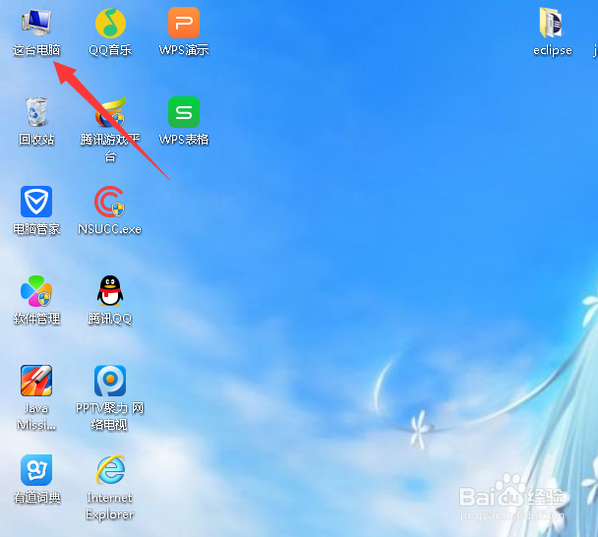Select the QQ音乐 desktop icon
This screenshot has height=537, width=598.
tap(110, 23)
